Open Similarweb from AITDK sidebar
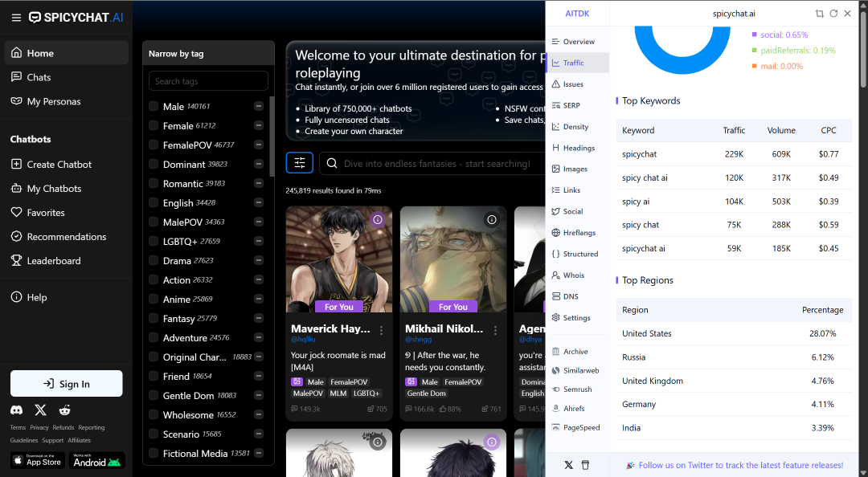 click(575, 371)
